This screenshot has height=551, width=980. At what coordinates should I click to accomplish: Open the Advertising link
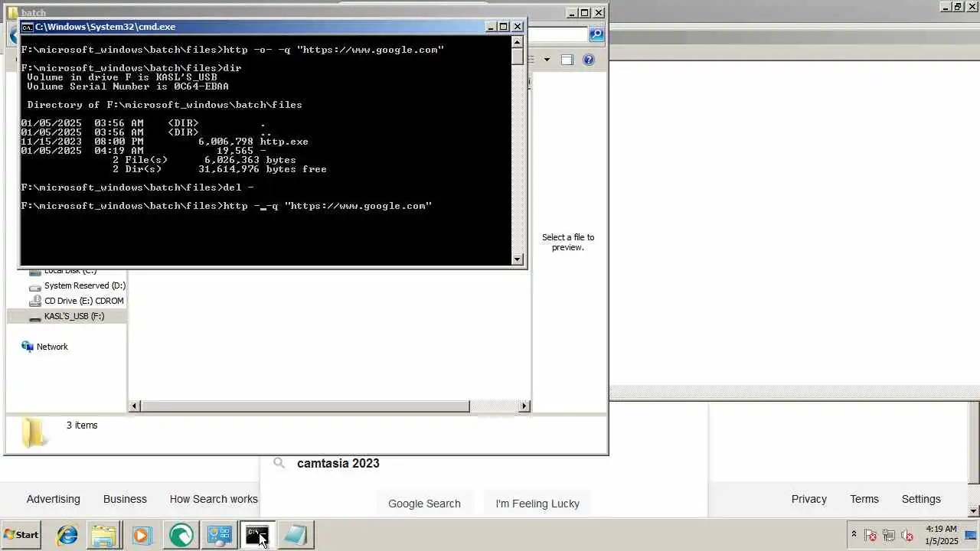click(x=53, y=499)
